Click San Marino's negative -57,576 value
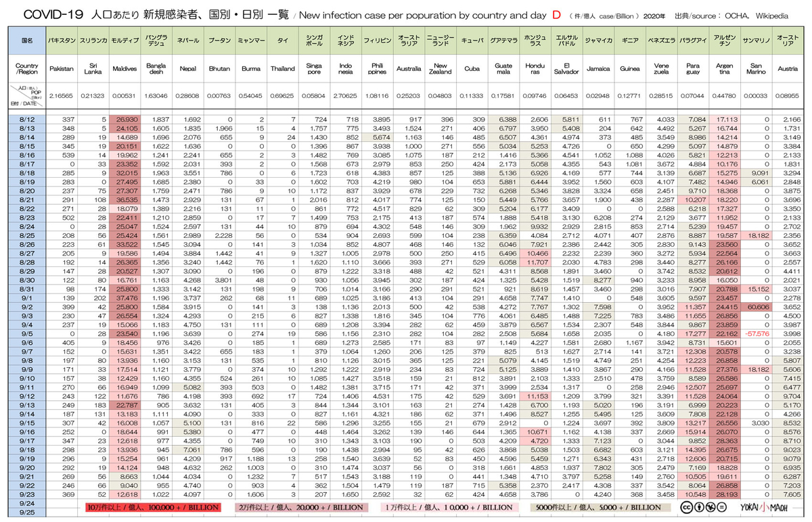Image resolution: width=812 pixels, height=522 pixels. (757, 333)
